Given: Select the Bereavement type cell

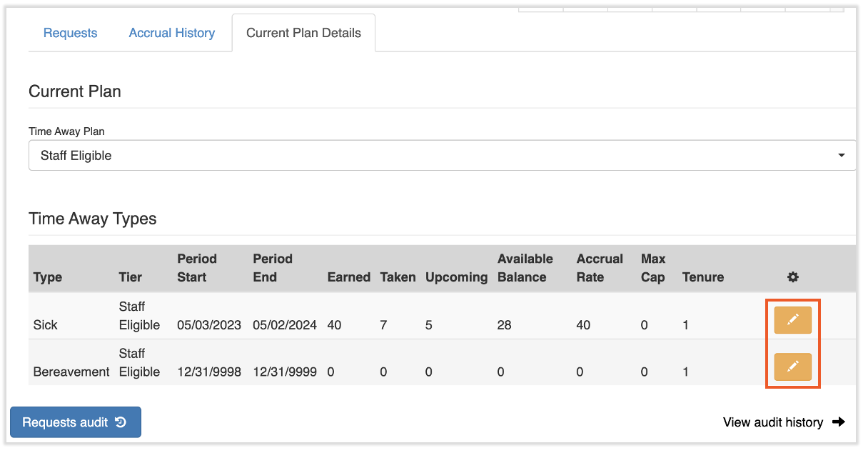Looking at the screenshot, I should point(71,372).
